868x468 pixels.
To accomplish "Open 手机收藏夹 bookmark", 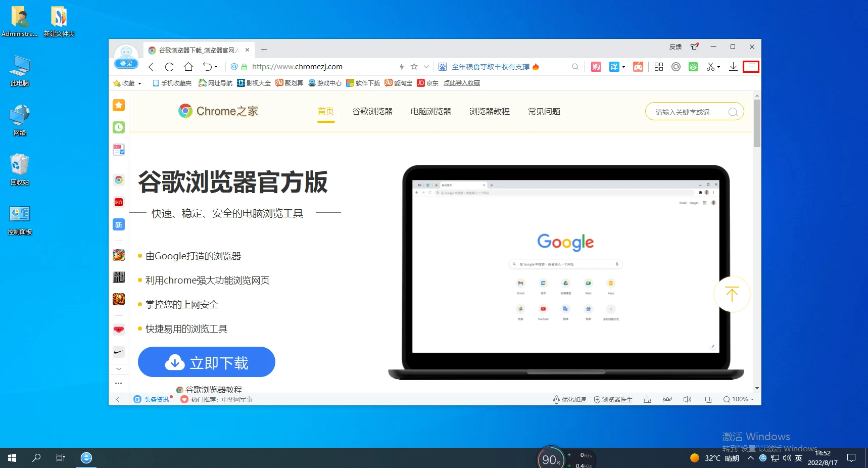I will point(172,83).
